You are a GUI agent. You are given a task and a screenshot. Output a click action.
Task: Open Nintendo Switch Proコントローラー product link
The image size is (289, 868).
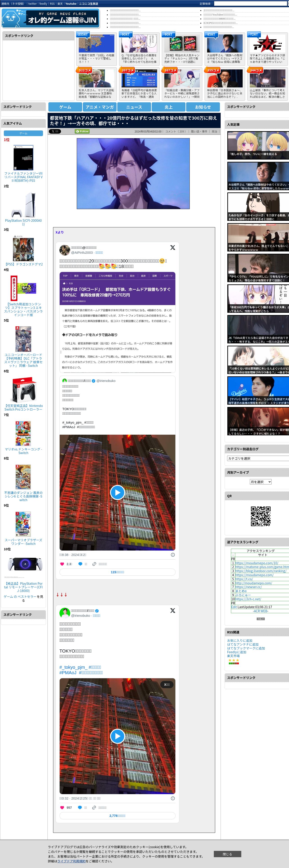[x=23, y=407]
